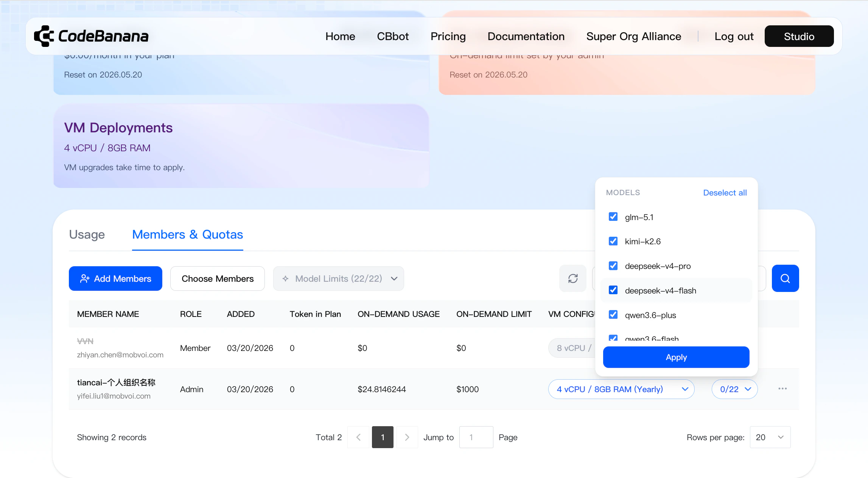868x478 pixels.
Task: Click the Token in Plan column header
Action: coord(315,314)
